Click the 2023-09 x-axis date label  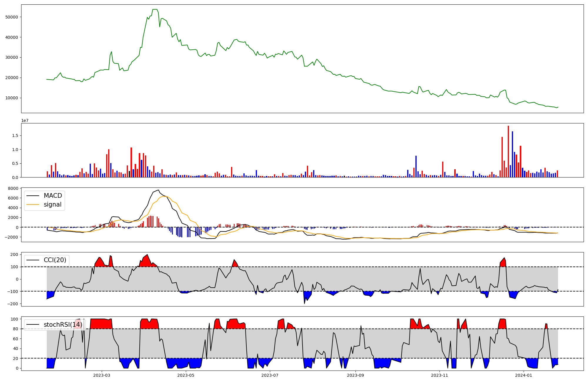pos(355,375)
